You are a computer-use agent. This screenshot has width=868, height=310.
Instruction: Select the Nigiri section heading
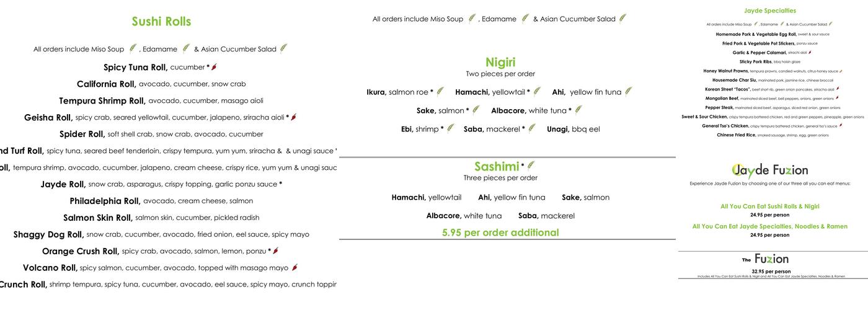point(500,62)
